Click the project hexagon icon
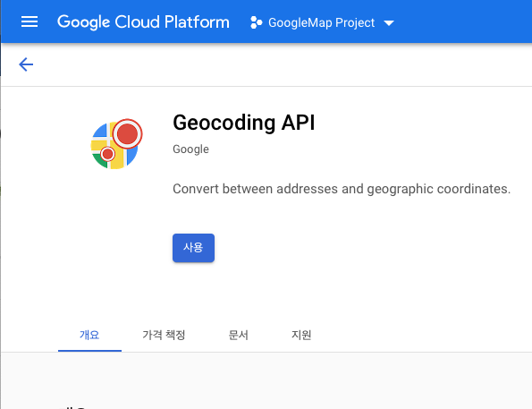532x409 pixels. pos(256,22)
